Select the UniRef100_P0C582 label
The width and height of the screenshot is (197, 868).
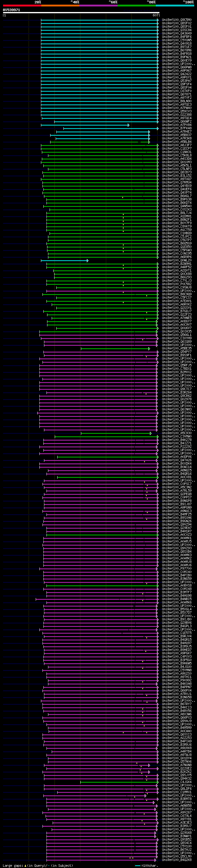[177, 284]
